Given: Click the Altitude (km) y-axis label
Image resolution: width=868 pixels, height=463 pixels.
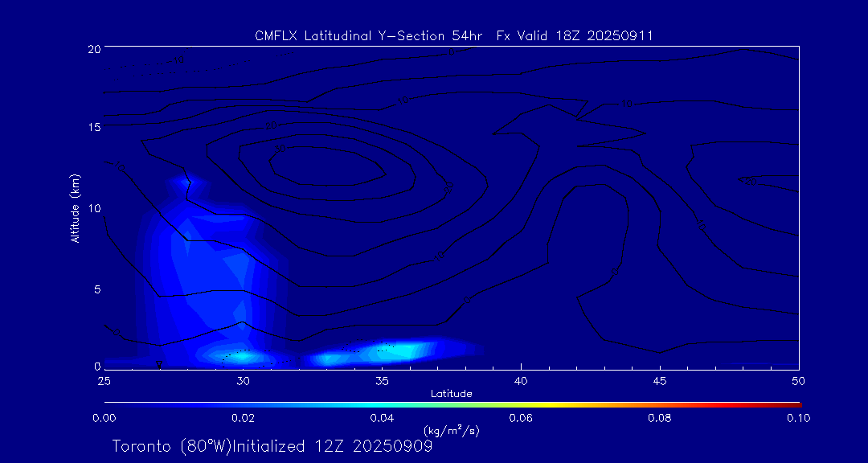Looking at the screenshot, I should click(75, 208).
